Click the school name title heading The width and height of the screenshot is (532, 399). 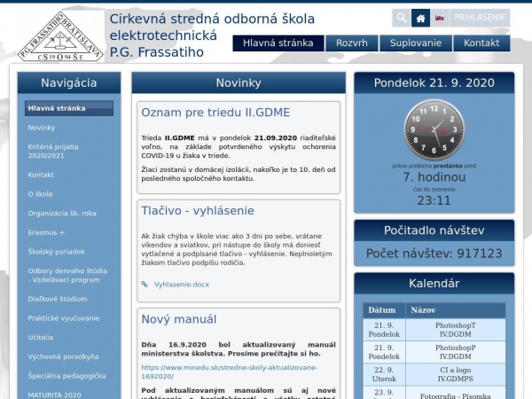pos(212,35)
